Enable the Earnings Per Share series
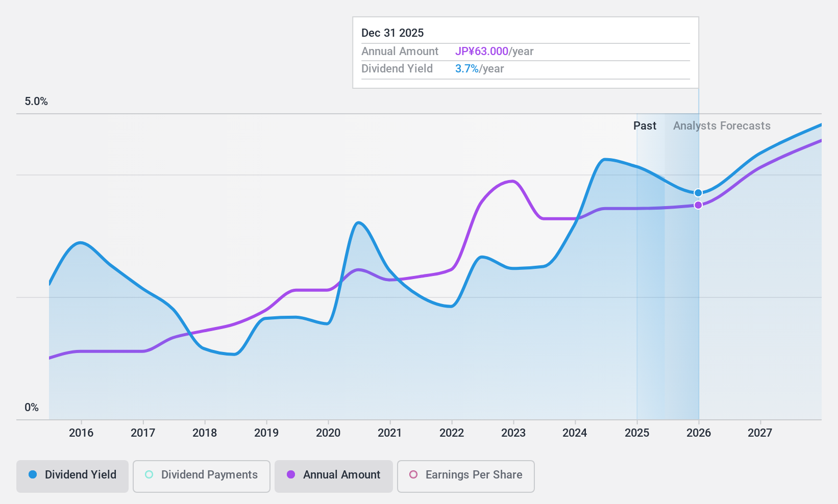 coord(466,476)
